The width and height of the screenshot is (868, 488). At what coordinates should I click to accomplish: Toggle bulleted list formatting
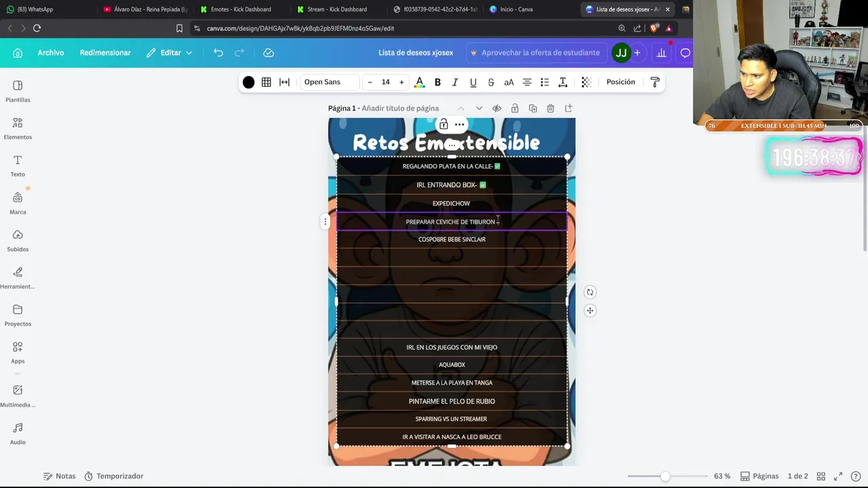pyautogui.click(x=545, y=82)
